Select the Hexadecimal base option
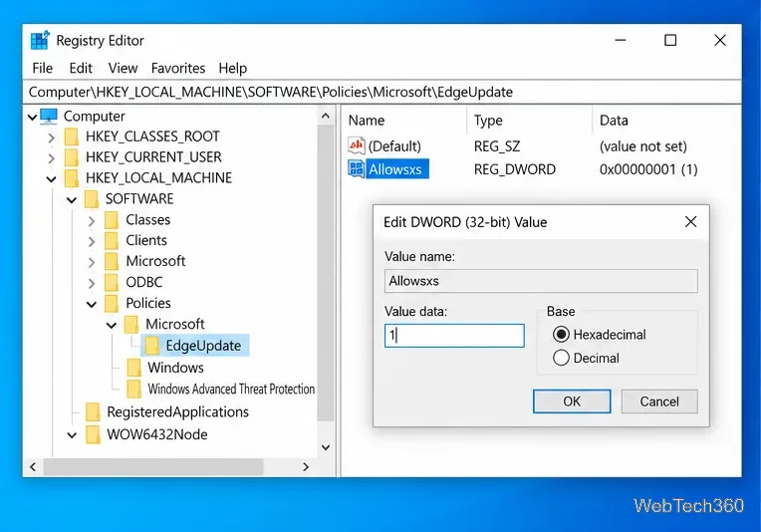The height and width of the screenshot is (532, 761). [561, 335]
